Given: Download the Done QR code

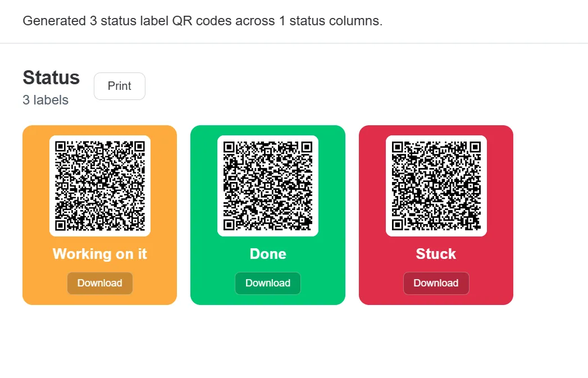Looking at the screenshot, I should tap(268, 283).
